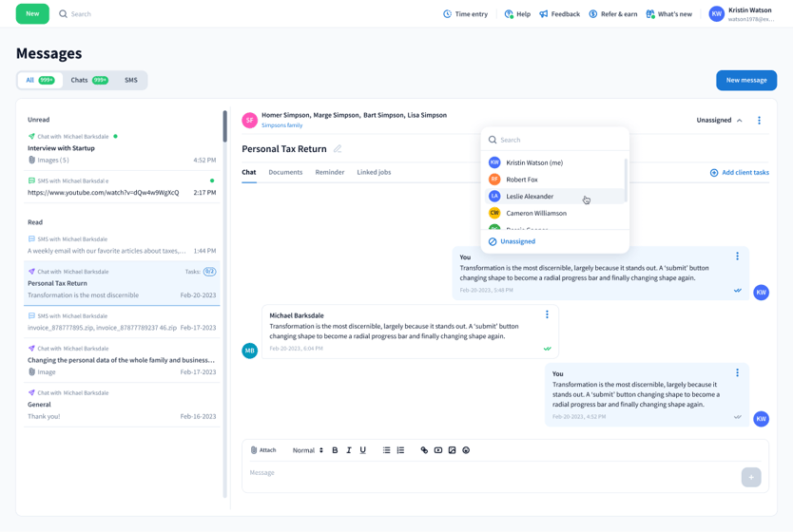Open three-dot menu on 5:48 PM message
Viewport: 793px width, 532px height.
pos(737,256)
